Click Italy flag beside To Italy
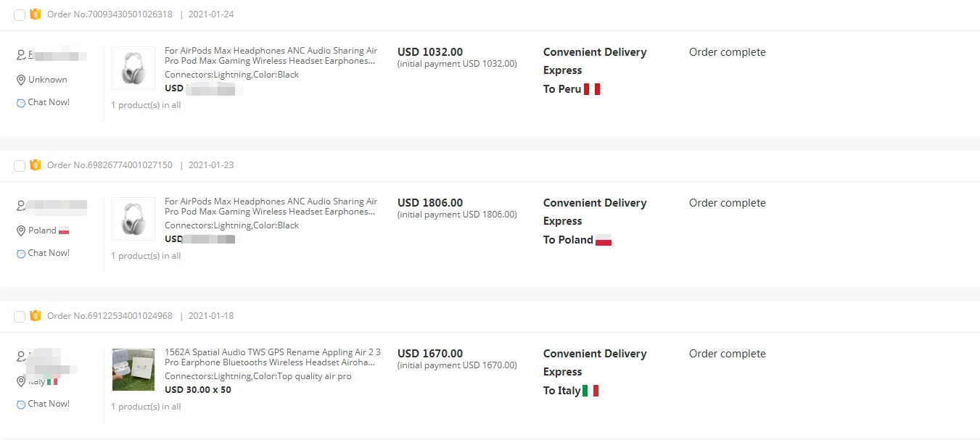The image size is (980, 440). pos(590,391)
